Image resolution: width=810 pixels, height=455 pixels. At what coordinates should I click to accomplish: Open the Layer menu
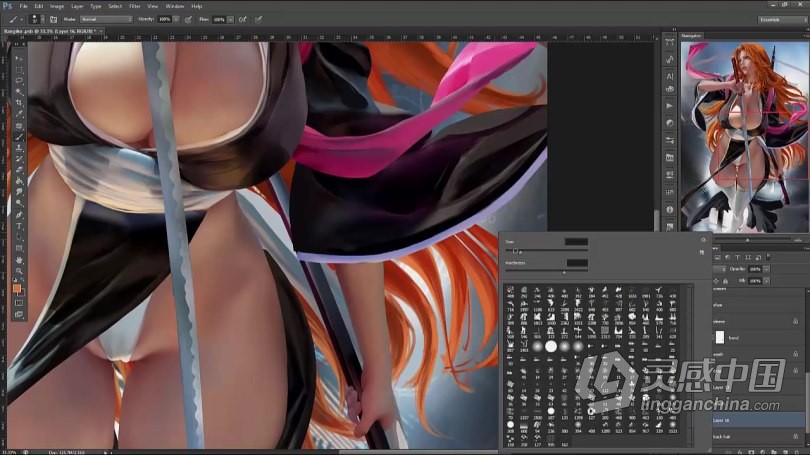pos(77,6)
